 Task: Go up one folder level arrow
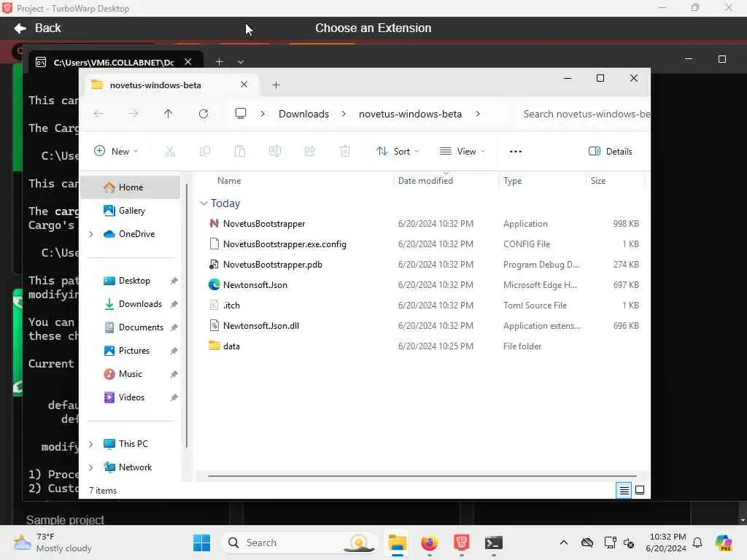[169, 114]
